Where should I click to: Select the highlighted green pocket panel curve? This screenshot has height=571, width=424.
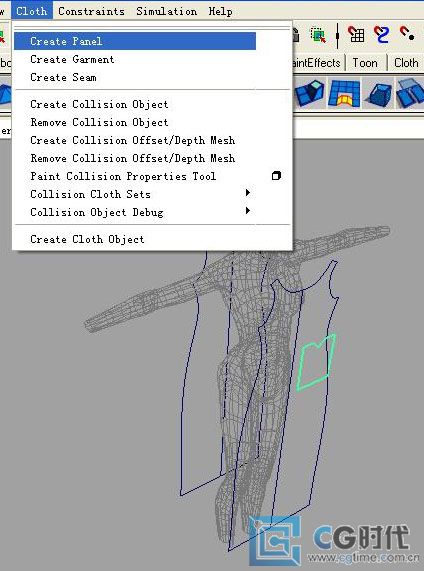click(x=315, y=362)
